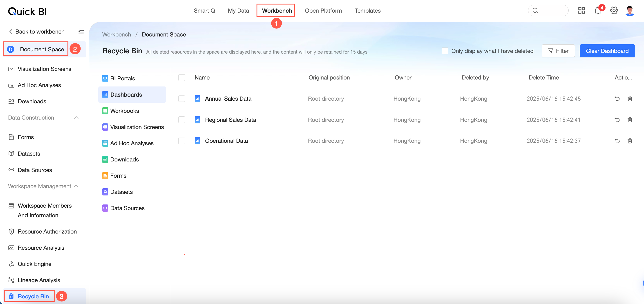Click the Annual Sales Data name
Viewport: 644px width, 304px height.
click(x=228, y=99)
